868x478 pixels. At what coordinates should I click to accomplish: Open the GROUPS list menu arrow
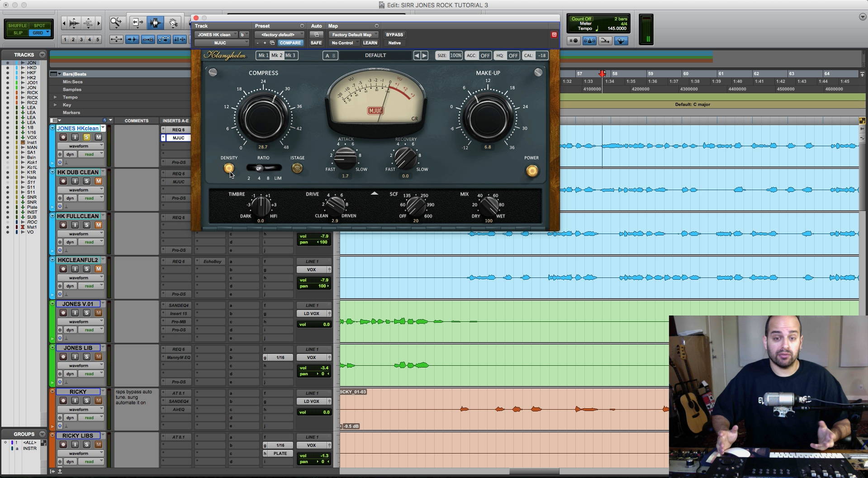[42, 434]
